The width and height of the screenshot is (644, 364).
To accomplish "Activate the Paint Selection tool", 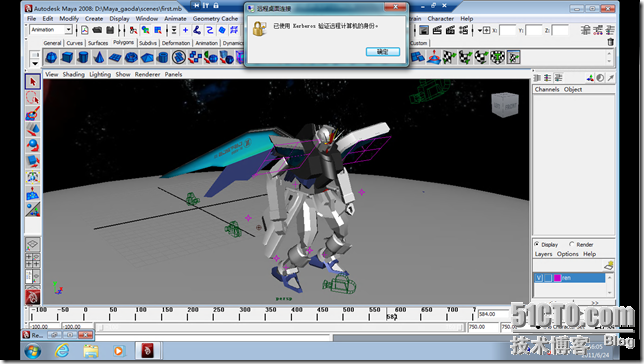I will [x=33, y=114].
